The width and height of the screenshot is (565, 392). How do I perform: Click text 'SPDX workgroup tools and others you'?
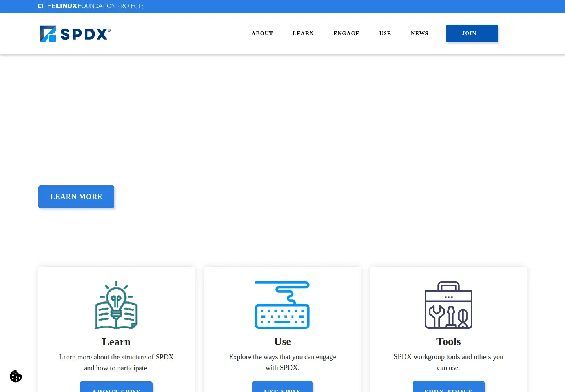click(x=448, y=357)
